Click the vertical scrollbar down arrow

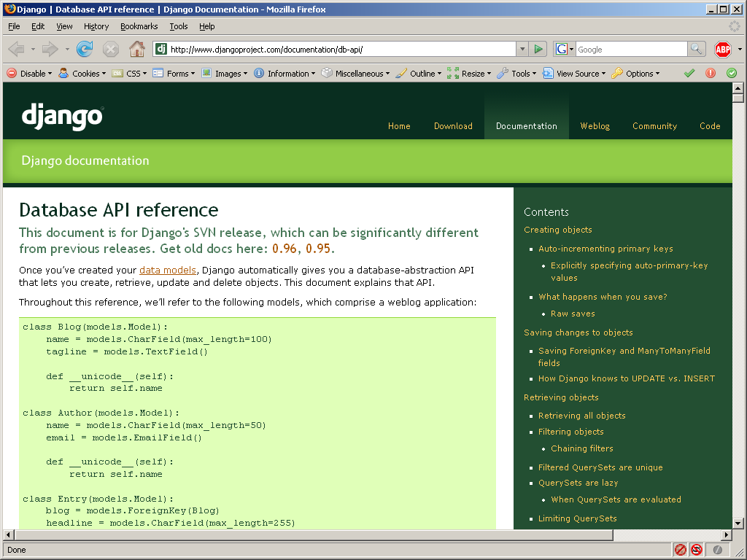pos(738,524)
